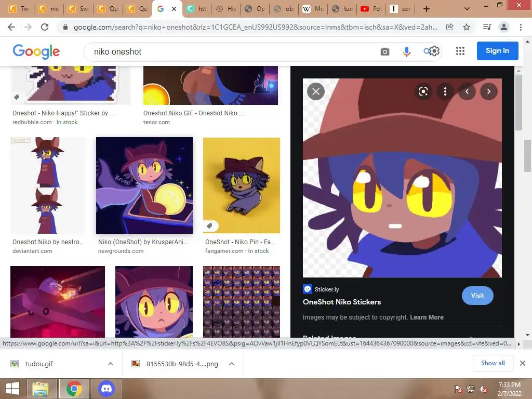
Task: Open File Explorer from taskbar
Action: click(41, 389)
